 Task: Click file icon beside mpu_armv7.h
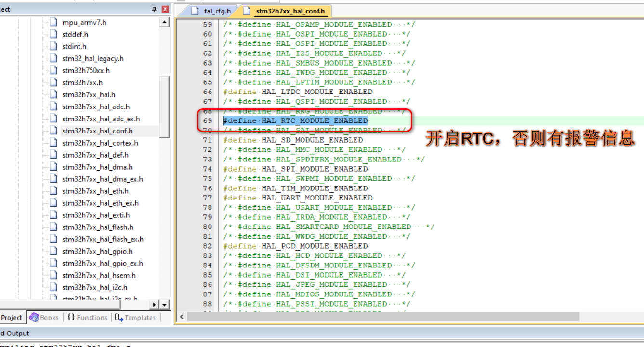[x=53, y=22]
